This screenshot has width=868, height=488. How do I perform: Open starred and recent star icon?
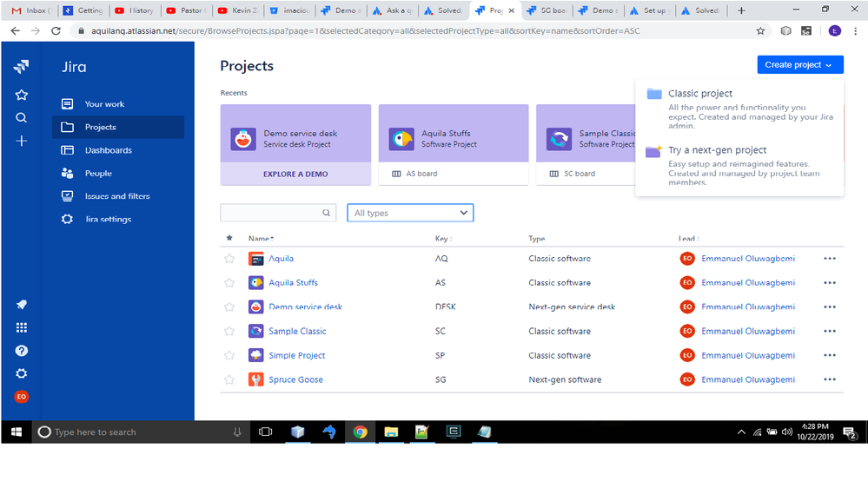coord(21,96)
